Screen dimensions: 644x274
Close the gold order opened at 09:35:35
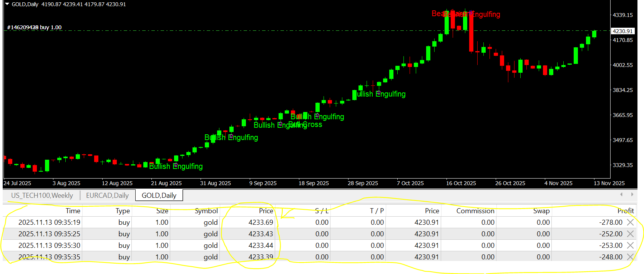(x=630, y=257)
